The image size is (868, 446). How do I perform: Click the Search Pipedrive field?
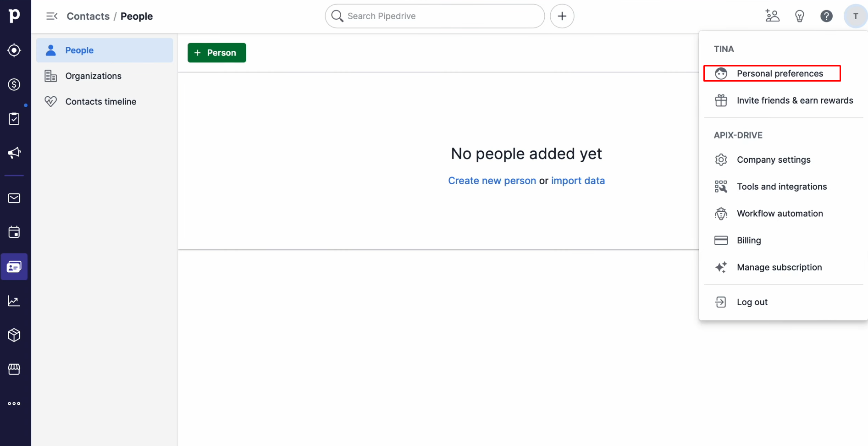pyautogui.click(x=435, y=16)
